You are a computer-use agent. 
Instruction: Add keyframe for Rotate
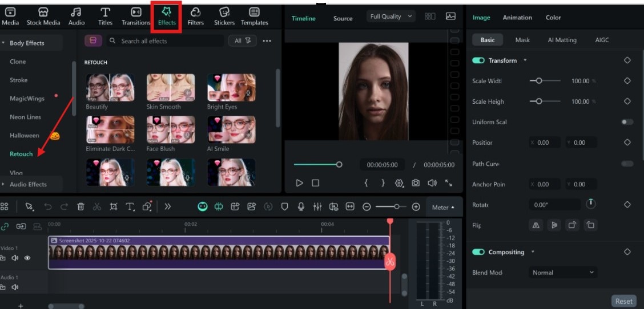[x=627, y=204]
